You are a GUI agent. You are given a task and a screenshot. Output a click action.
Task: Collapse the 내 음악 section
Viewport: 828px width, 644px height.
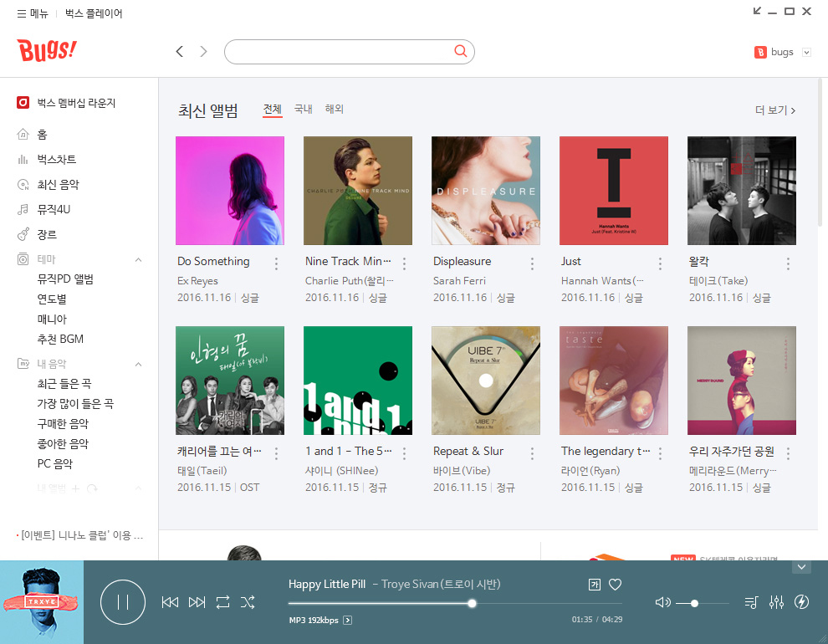coord(138,364)
